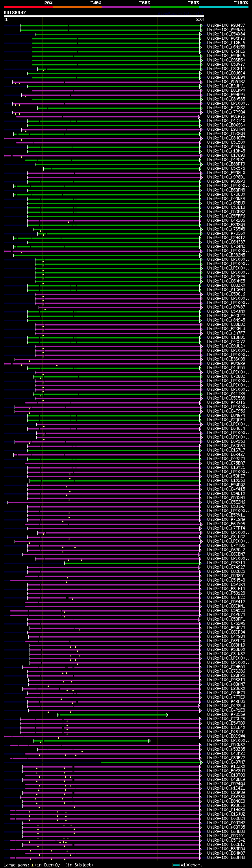Select the UniRef100_C5K575 label
This screenshot has width=252, height=868.
pyautogui.click(x=226, y=168)
